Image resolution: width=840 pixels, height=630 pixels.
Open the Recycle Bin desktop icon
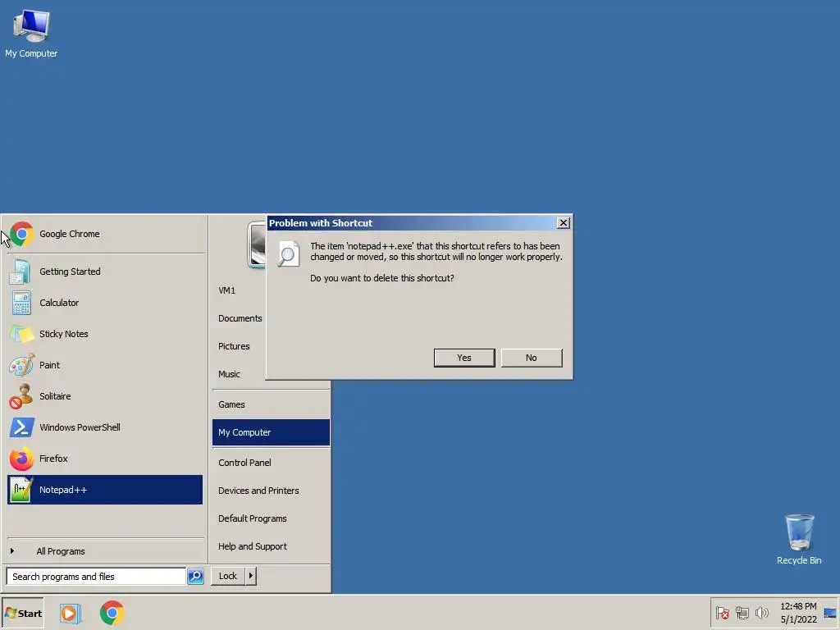799,532
